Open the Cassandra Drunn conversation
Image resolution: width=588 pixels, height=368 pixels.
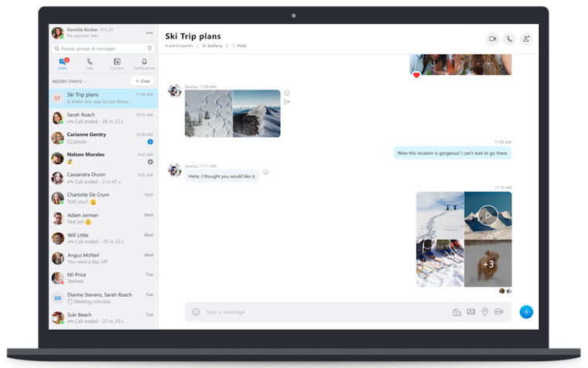pyautogui.click(x=103, y=178)
